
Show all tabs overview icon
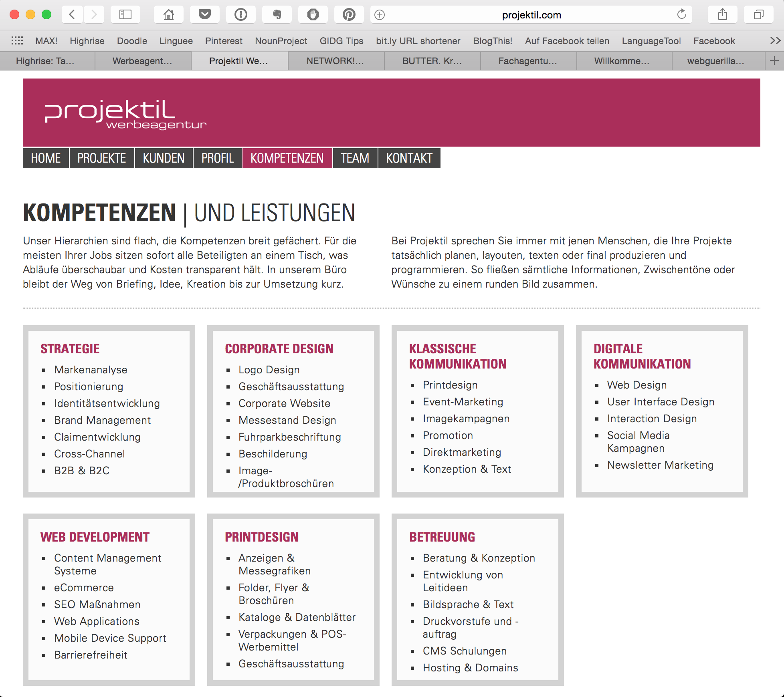pyautogui.click(x=759, y=15)
